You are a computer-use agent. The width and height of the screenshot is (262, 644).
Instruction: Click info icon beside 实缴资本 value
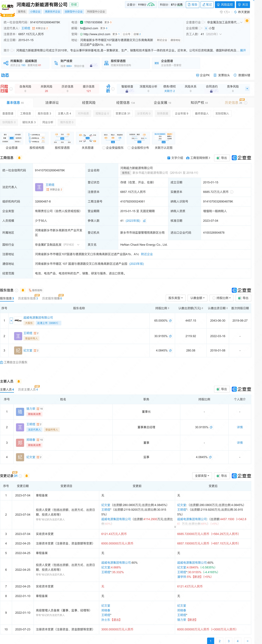pyautogui.click(x=232, y=192)
